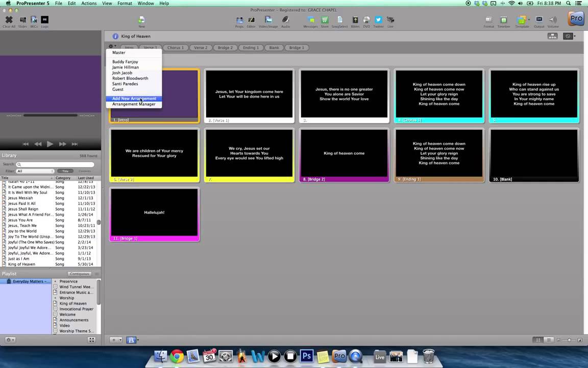Viewport: 588px width, 368px height.
Task: Click the media preview progress bar
Action: pyautogui.click(x=50, y=116)
